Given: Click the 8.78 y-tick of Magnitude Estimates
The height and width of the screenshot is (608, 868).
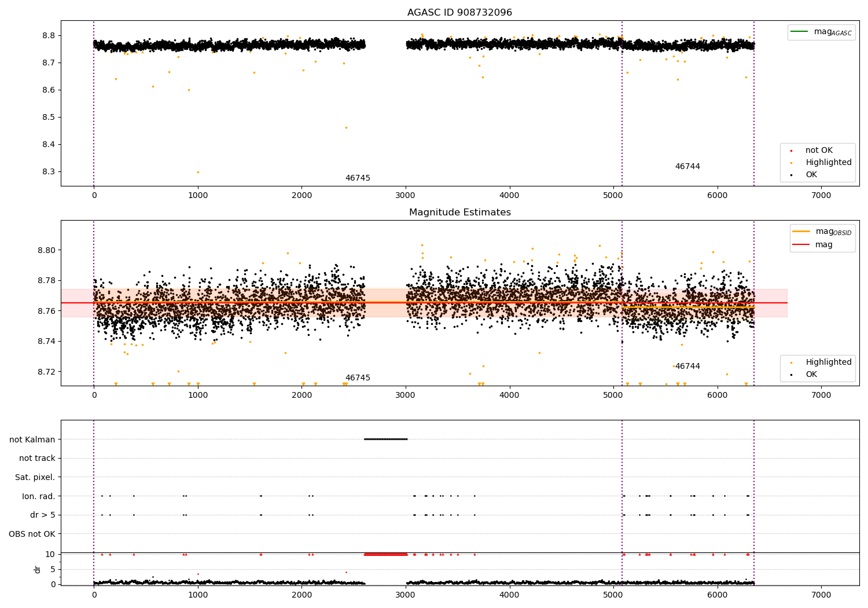Looking at the screenshot, I should click(46, 281).
